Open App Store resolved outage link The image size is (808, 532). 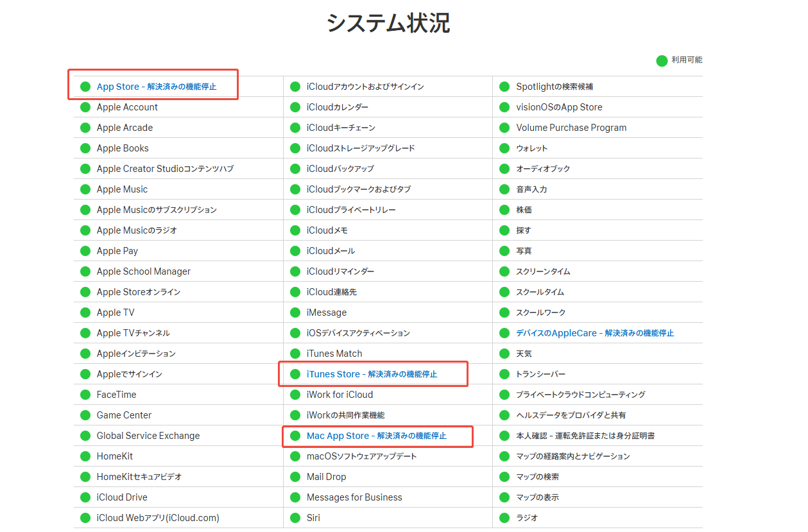coord(157,87)
